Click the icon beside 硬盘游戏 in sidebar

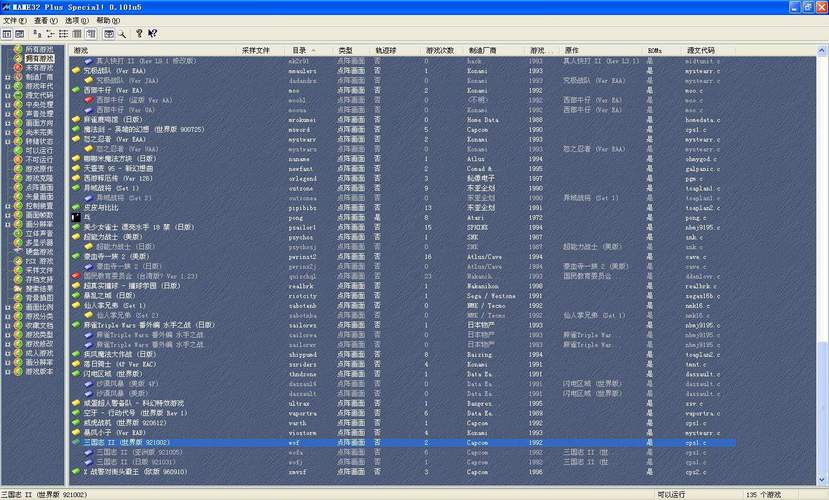[x=18, y=252]
